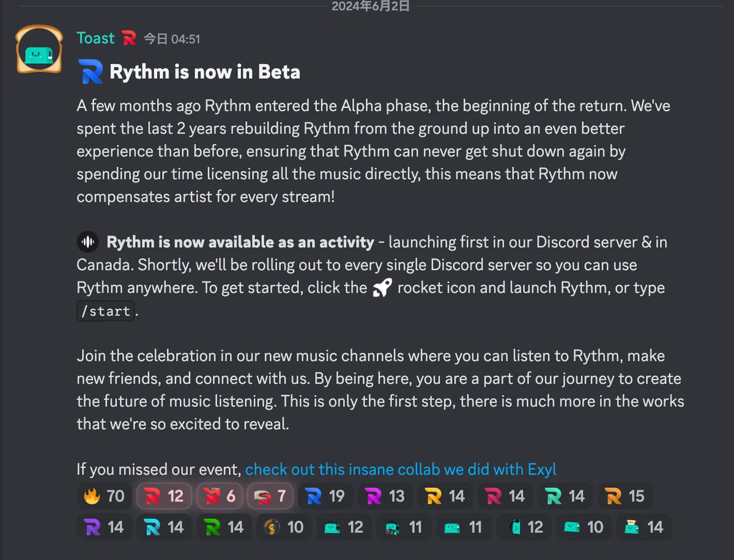The image size is (734, 560).
Task: Open Toast's toaster avatar profile
Action: coord(39,50)
